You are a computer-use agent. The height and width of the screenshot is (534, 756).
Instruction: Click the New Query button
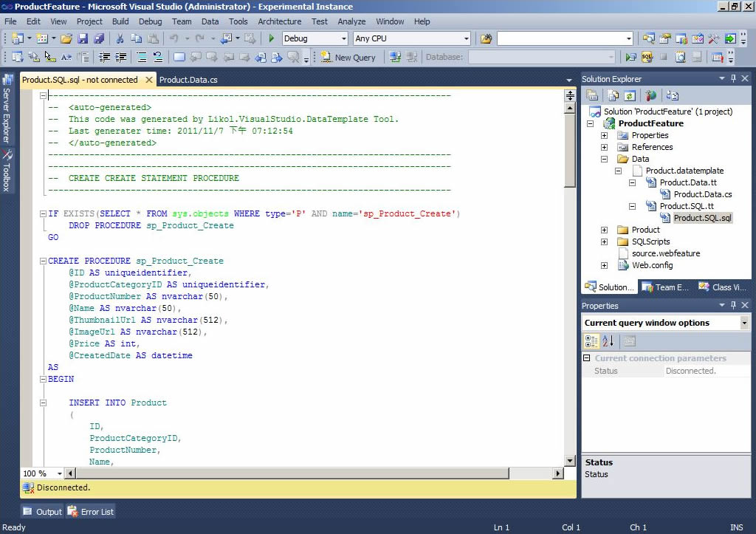348,57
